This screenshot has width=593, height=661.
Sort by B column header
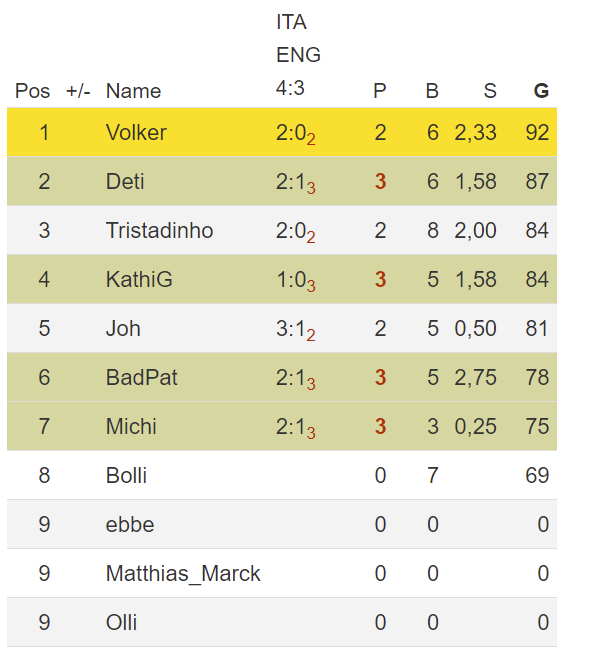[432, 91]
